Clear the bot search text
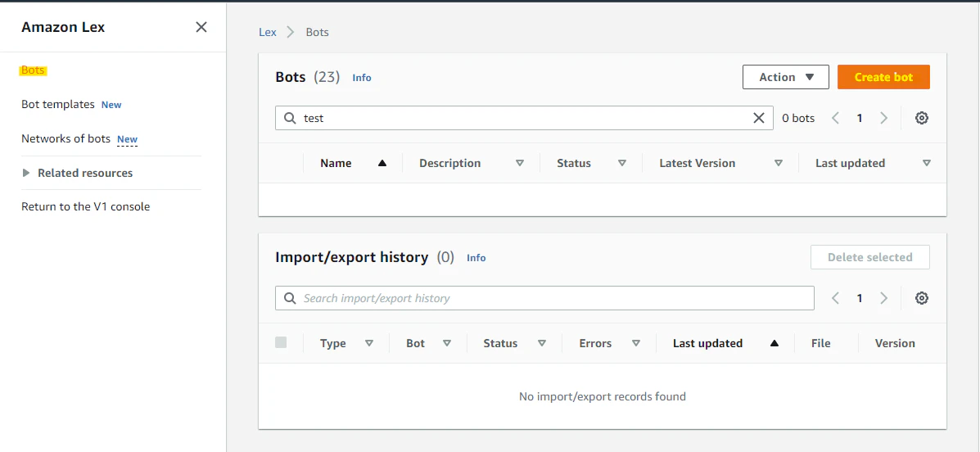This screenshot has width=980, height=452. [759, 118]
